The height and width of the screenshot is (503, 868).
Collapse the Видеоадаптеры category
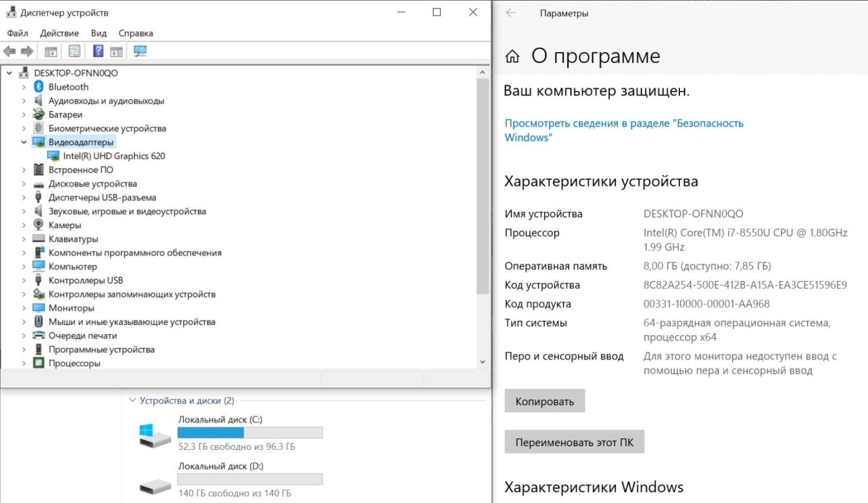pyautogui.click(x=24, y=142)
